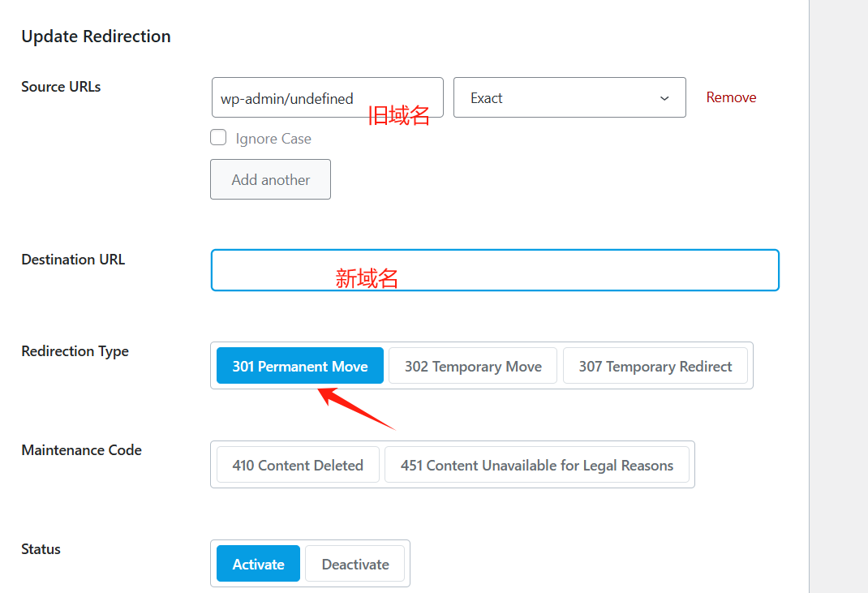The height and width of the screenshot is (593, 868).
Task: Choose 307 Temporary Redirect
Action: [x=655, y=365]
